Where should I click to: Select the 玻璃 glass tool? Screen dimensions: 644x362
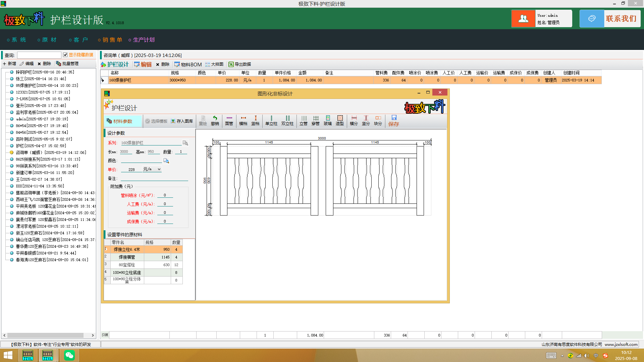tap(328, 121)
